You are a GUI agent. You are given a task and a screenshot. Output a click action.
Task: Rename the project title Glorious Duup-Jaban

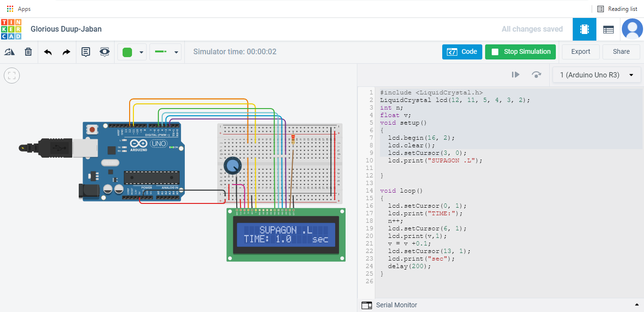pyautogui.click(x=66, y=29)
